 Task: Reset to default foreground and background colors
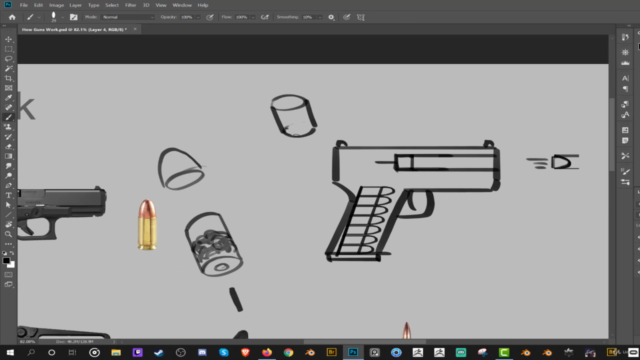[x=4, y=253]
